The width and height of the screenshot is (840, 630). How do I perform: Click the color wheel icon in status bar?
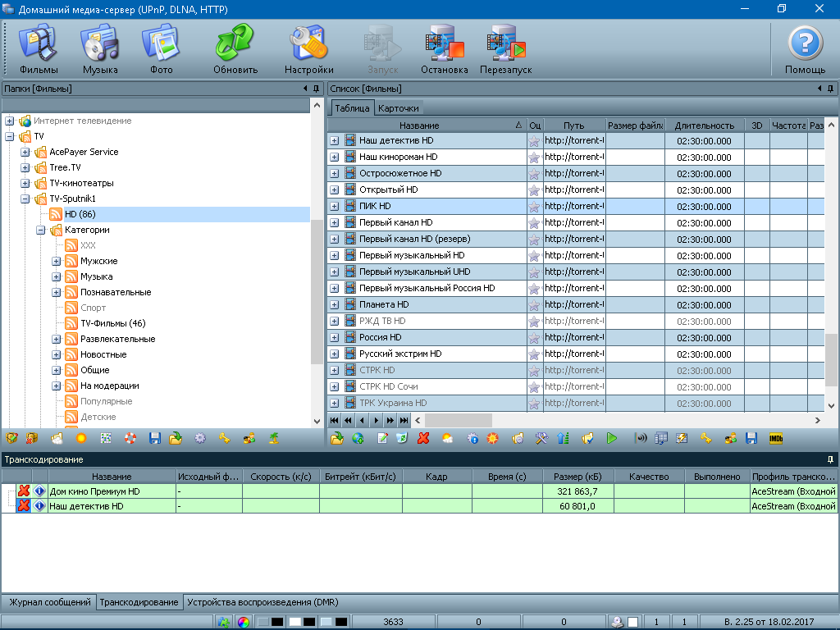[x=243, y=622]
